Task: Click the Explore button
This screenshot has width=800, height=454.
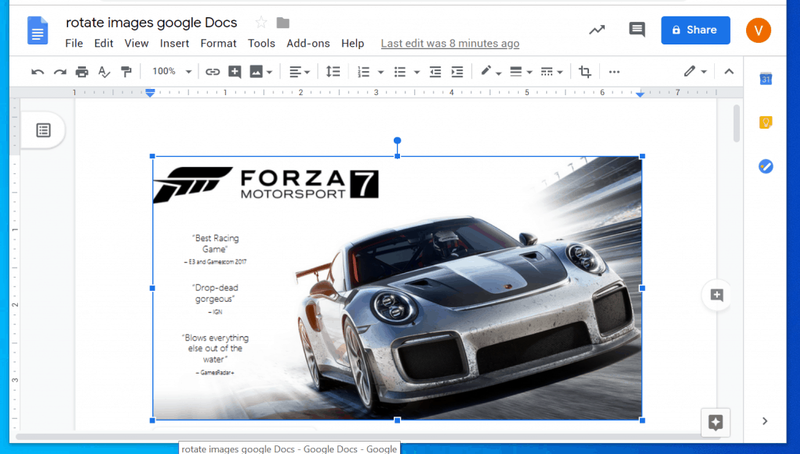Action: pos(715,422)
